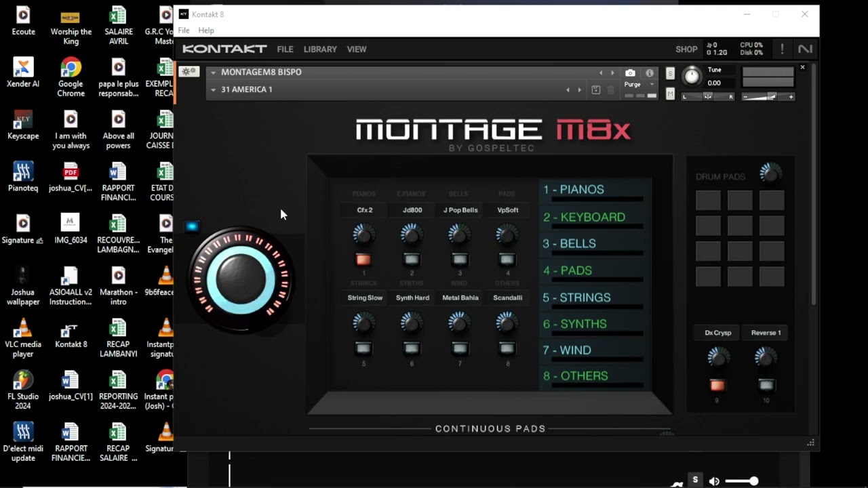Viewport: 868px width, 488px height.
Task: Open the VIEW menu in Kontakt header
Action: (357, 49)
